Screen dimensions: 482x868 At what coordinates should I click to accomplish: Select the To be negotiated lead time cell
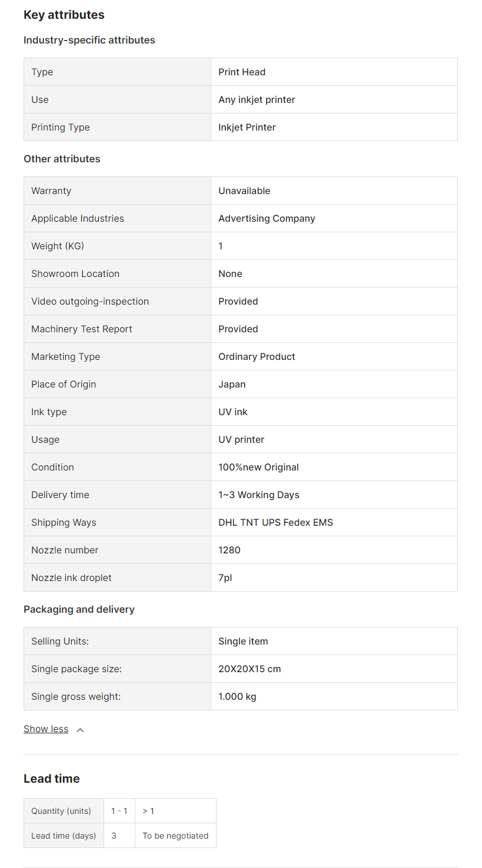click(x=175, y=836)
